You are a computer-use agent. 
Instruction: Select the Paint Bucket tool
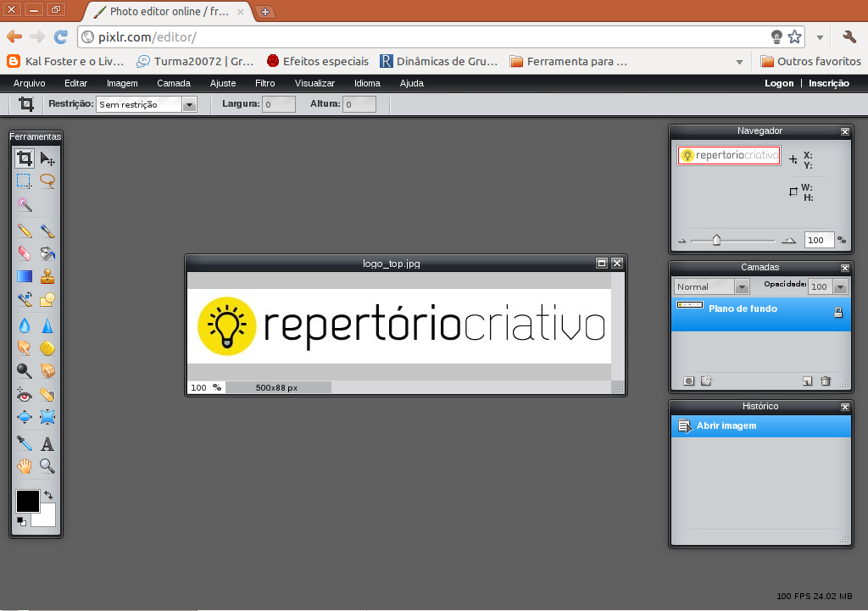click(x=47, y=253)
